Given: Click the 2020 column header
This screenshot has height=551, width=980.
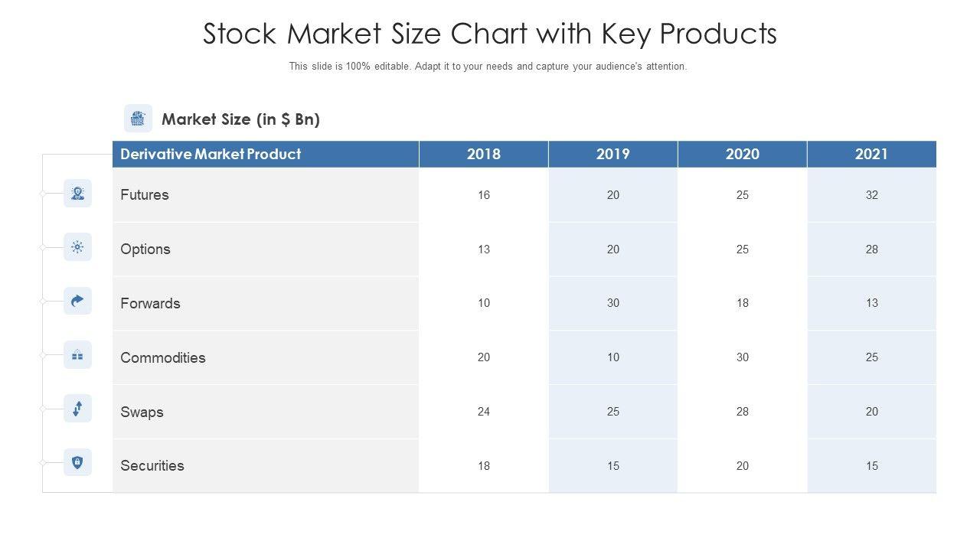Looking at the screenshot, I should click(x=743, y=154).
